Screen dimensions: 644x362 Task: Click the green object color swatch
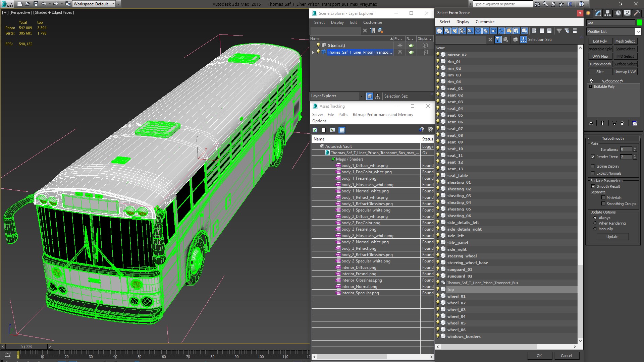(x=639, y=22)
